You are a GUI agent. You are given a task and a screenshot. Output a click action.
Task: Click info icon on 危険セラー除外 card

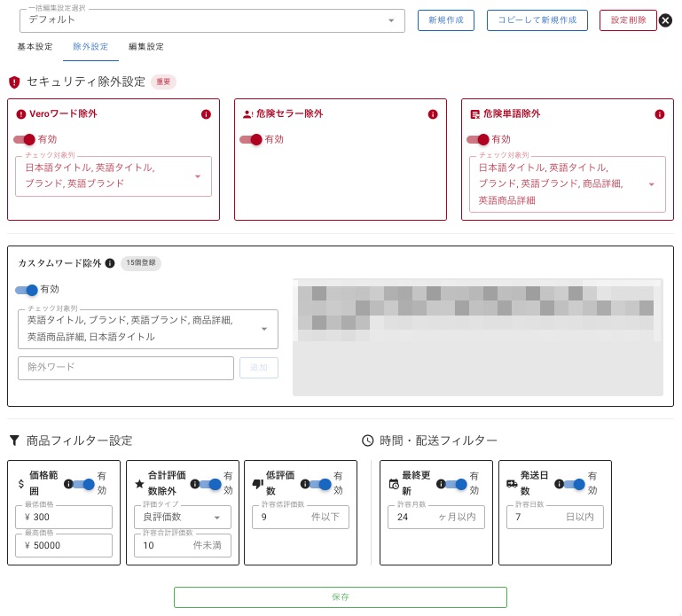point(433,114)
